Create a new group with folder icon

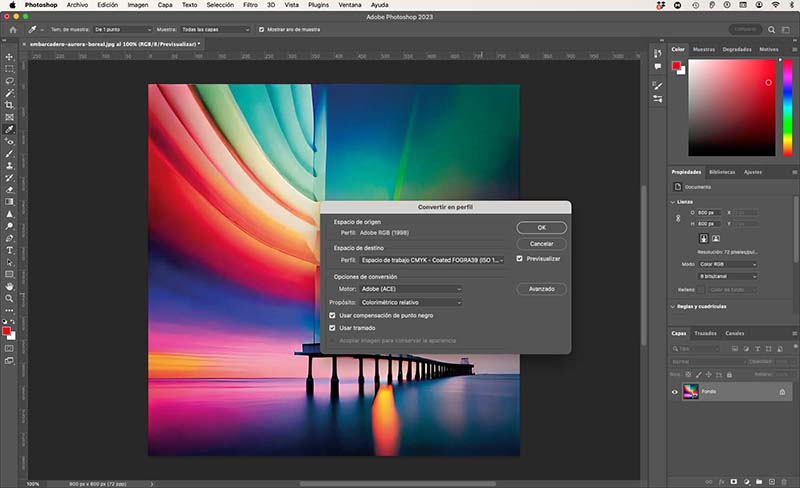click(759, 481)
